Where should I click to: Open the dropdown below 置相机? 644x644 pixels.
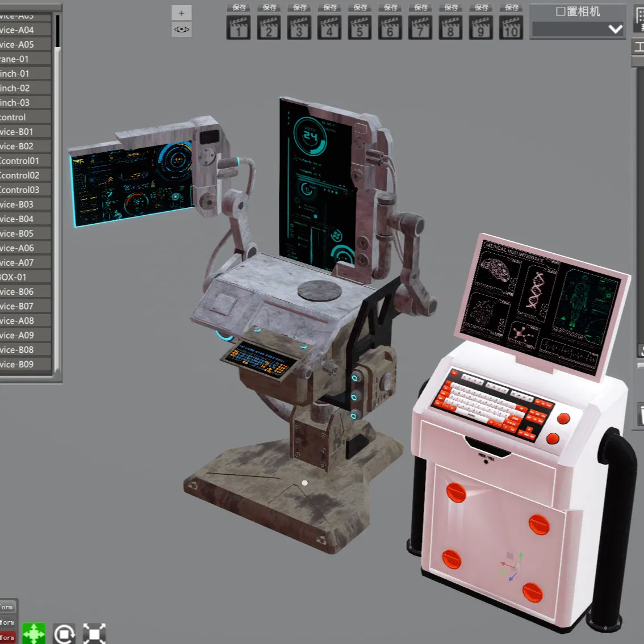(x=578, y=29)
